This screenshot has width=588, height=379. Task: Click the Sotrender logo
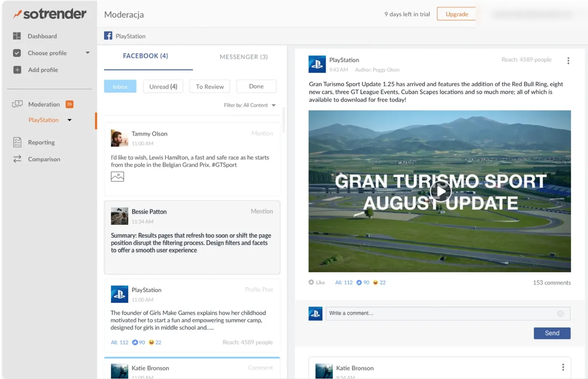coord(50,14)
